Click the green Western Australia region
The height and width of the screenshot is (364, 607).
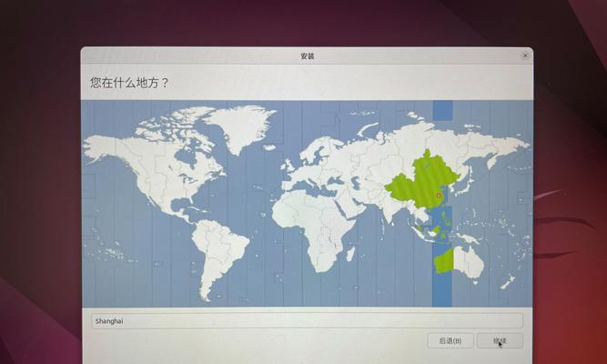click(x=443, y=262)
